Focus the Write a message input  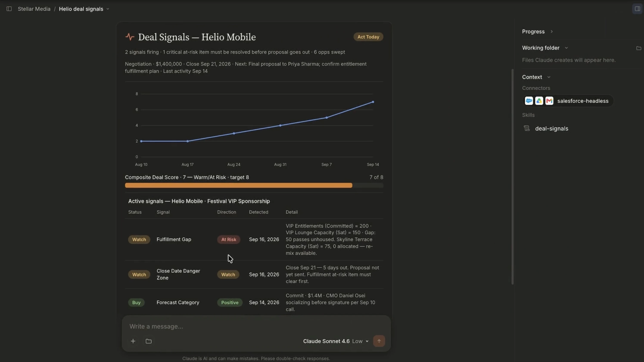pyautogui.click(x=256, y=326)
